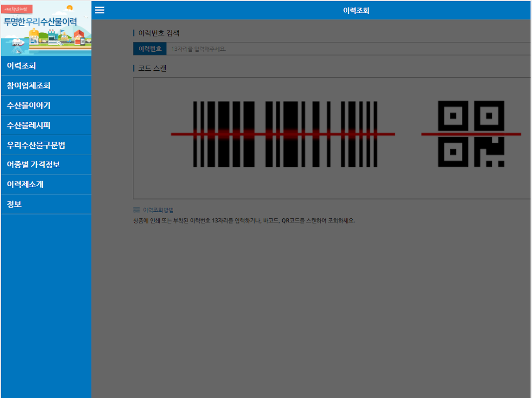532x398 pixels.
Task: Click the 이력번호 label button
Action: pyautogui.click(x=150, y=49)
